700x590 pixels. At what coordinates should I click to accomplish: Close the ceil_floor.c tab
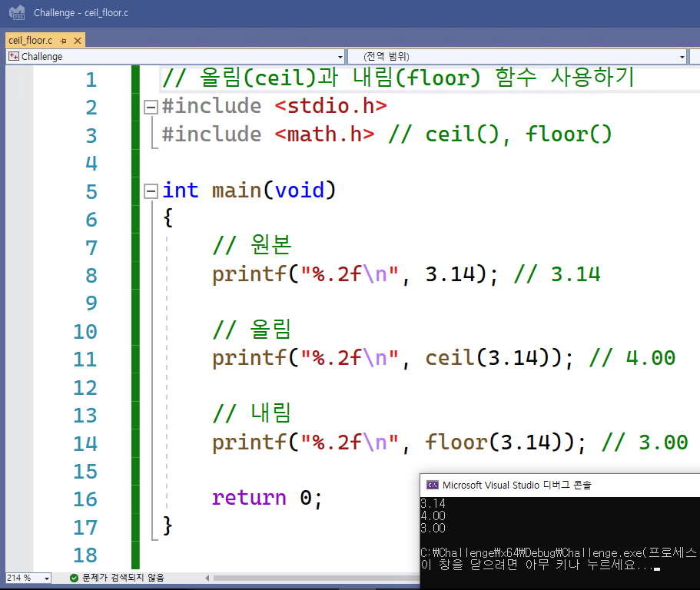click(77, 40)
